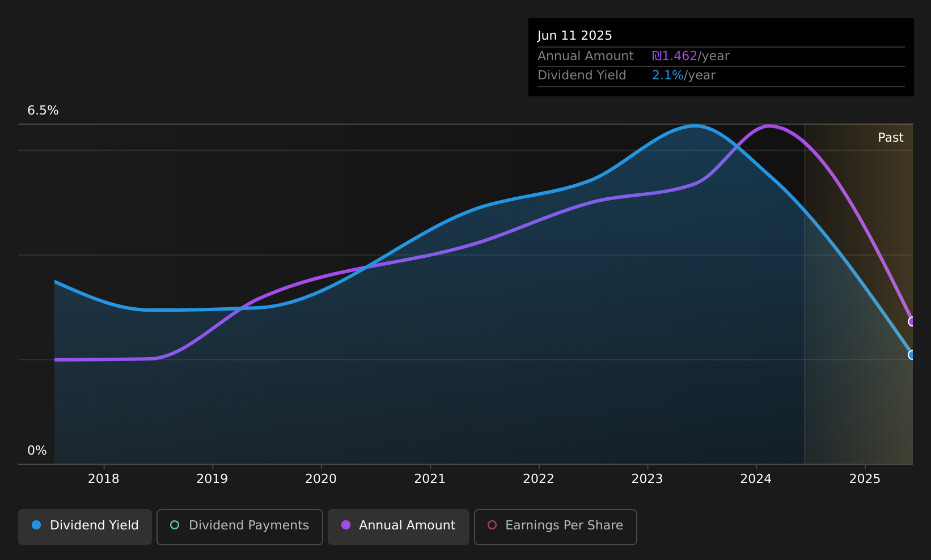The height and width of the screenshot is (560, 931).
Task: Select the purple Annual Amount endpoint marker
Action: click(912, 321)
